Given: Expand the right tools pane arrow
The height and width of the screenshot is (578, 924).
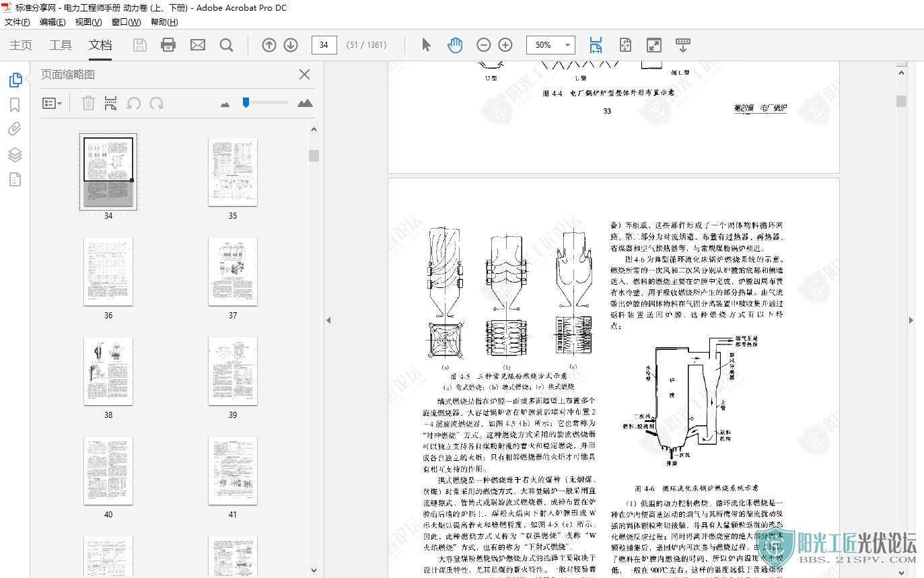Looking at the screenshot, I should [911, 320].
